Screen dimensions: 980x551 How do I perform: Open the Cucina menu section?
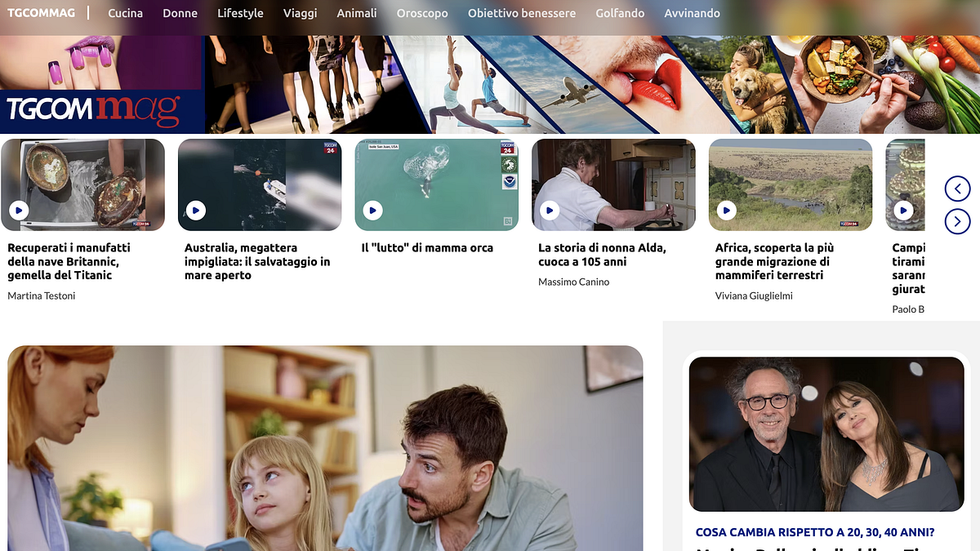[x=125, y=13]
